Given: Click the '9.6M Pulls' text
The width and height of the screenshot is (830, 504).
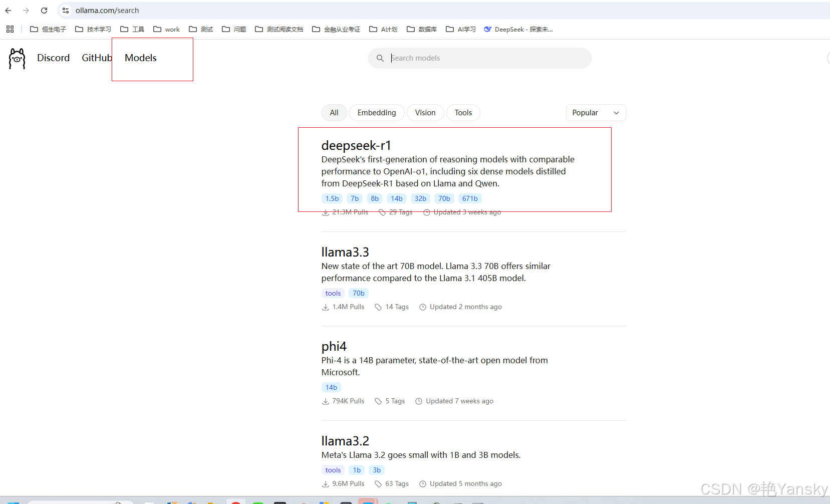Looking at the screenshot, I should pyautogui.click(x=349, y=483).
